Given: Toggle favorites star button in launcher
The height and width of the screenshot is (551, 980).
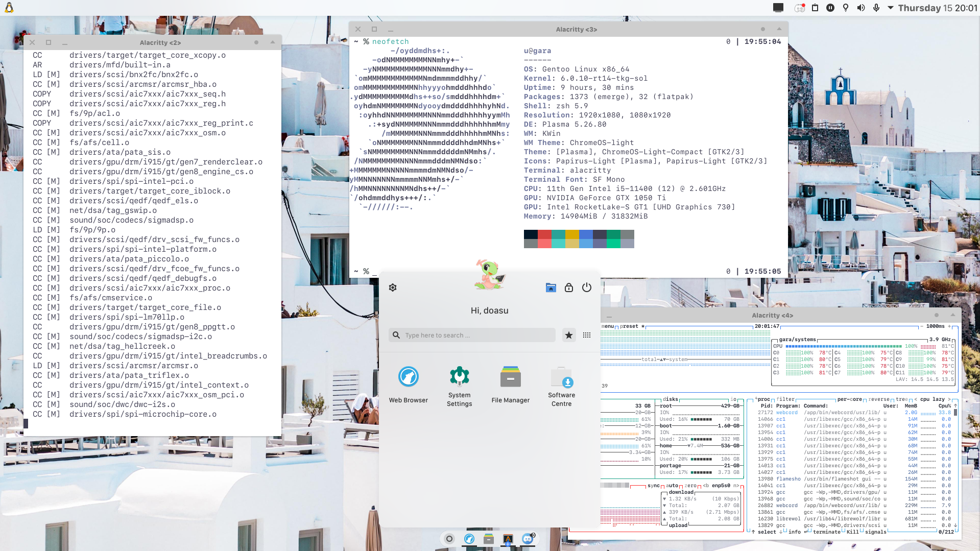Looking at the screenshot, I should pos(568,335).
